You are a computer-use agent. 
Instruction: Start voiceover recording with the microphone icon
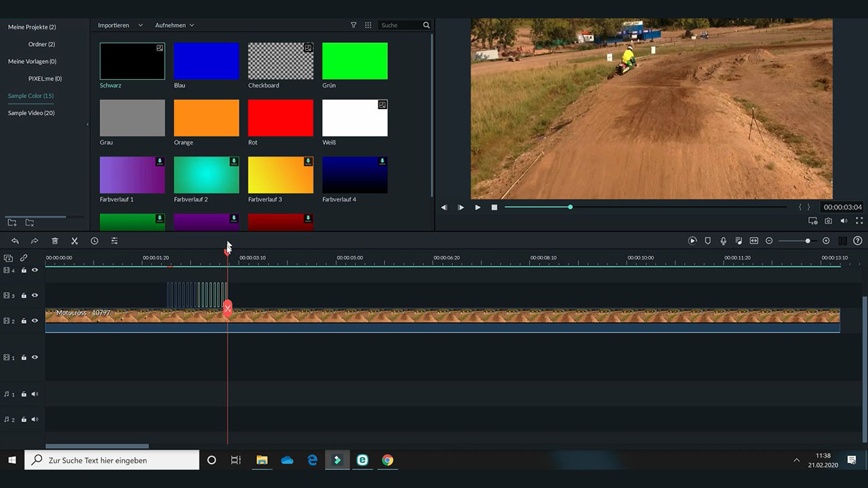pos(724,241)
